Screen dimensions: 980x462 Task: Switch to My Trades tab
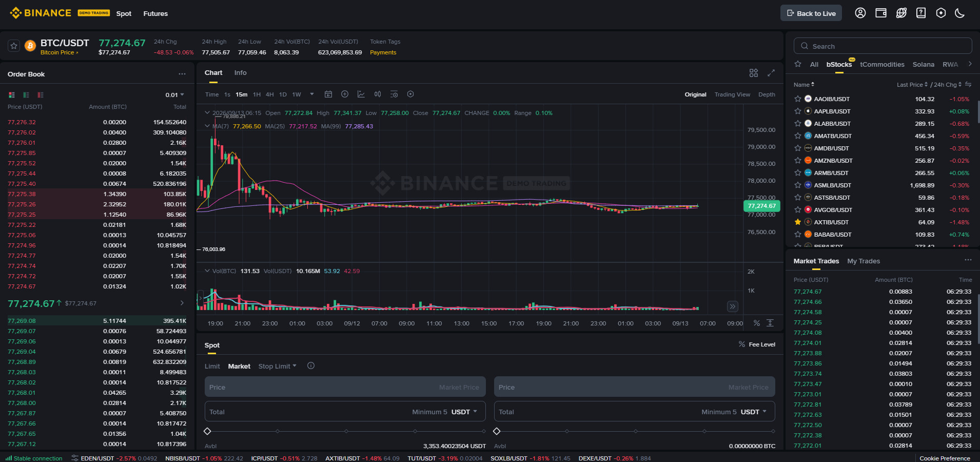[864, 261]
